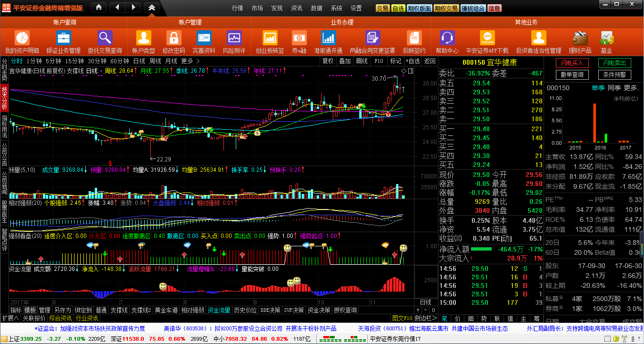Open 修改密码 lock icon

(173, 38)
